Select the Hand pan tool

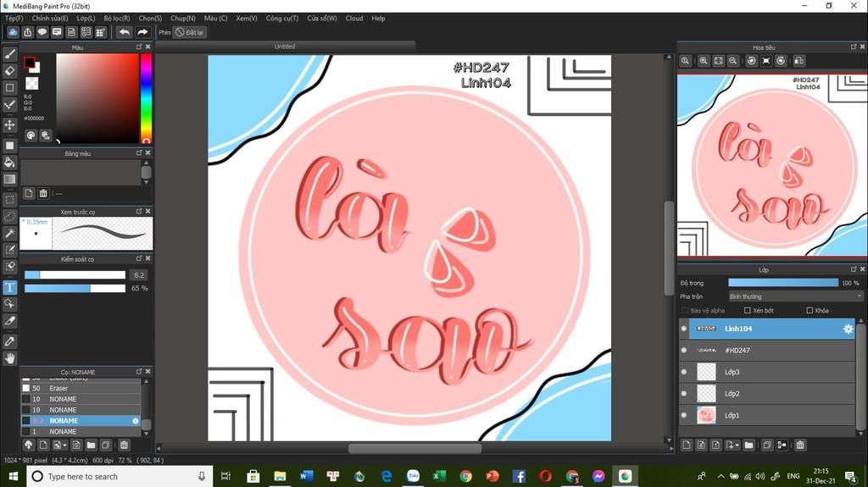(9, 358)
